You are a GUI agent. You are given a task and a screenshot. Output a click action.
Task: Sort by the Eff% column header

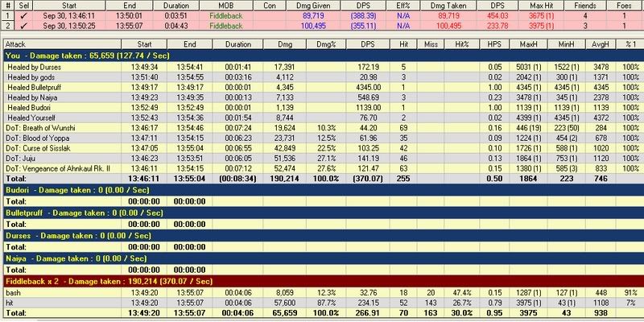point(404,4)
